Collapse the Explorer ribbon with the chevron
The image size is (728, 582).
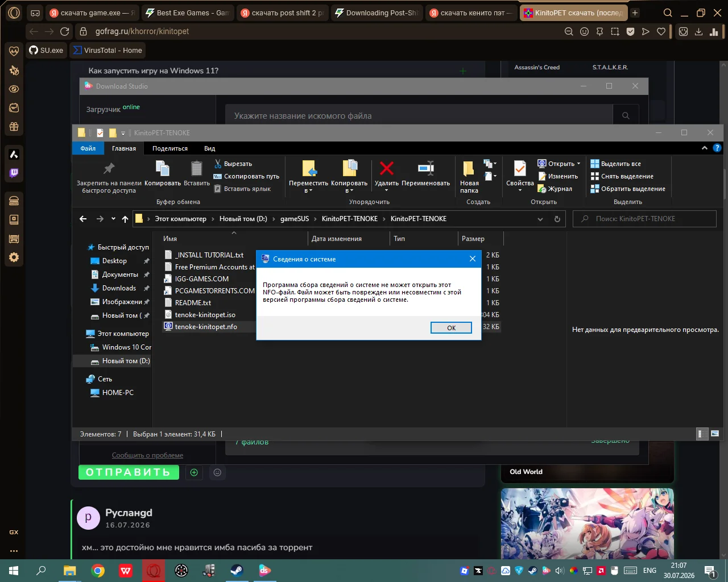click(705, 148)
